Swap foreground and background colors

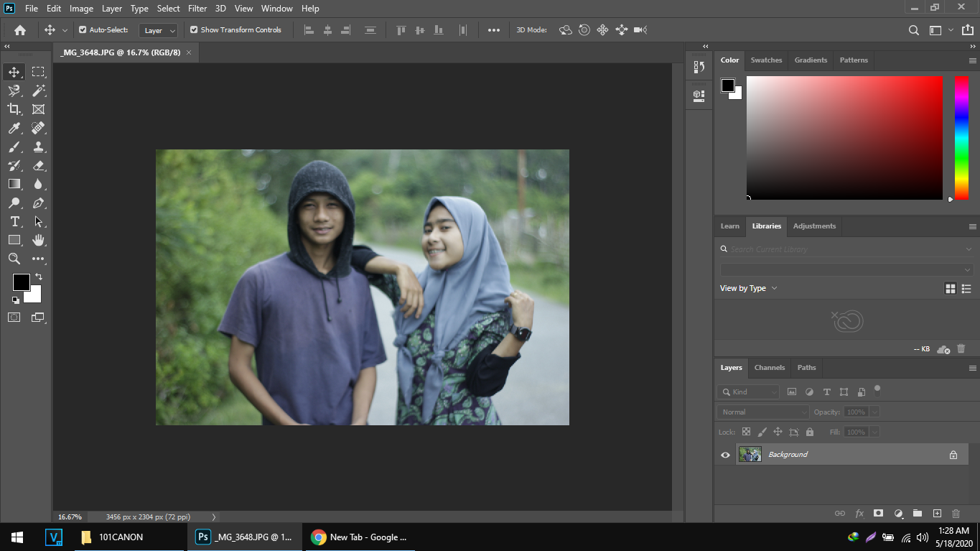pyautogui.click(x=39, y=277)
